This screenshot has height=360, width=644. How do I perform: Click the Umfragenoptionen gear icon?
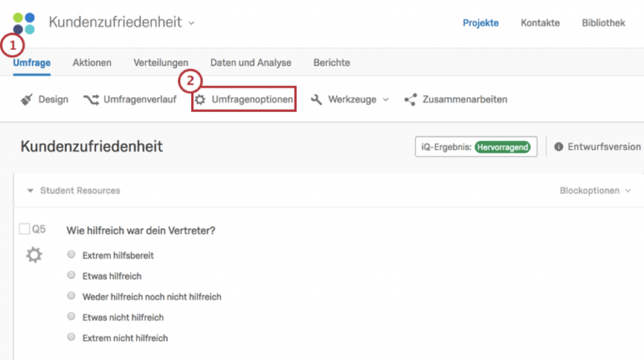(x=200, y=99)
